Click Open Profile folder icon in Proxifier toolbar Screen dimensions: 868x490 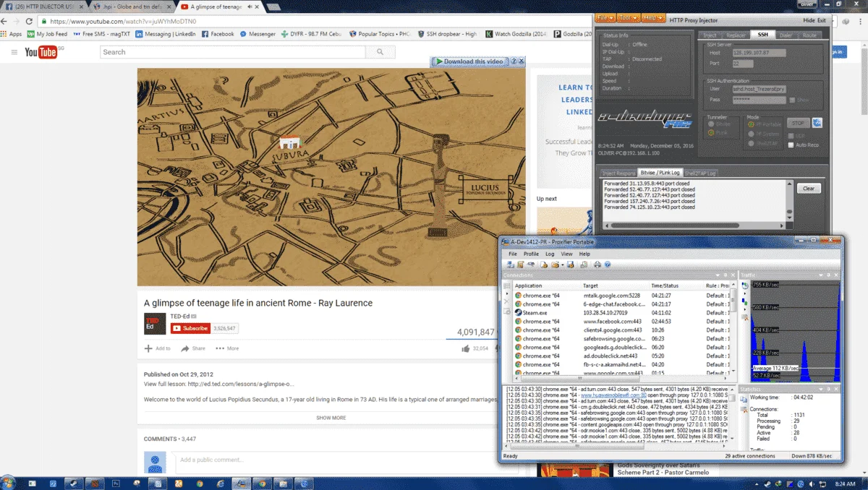555,265
